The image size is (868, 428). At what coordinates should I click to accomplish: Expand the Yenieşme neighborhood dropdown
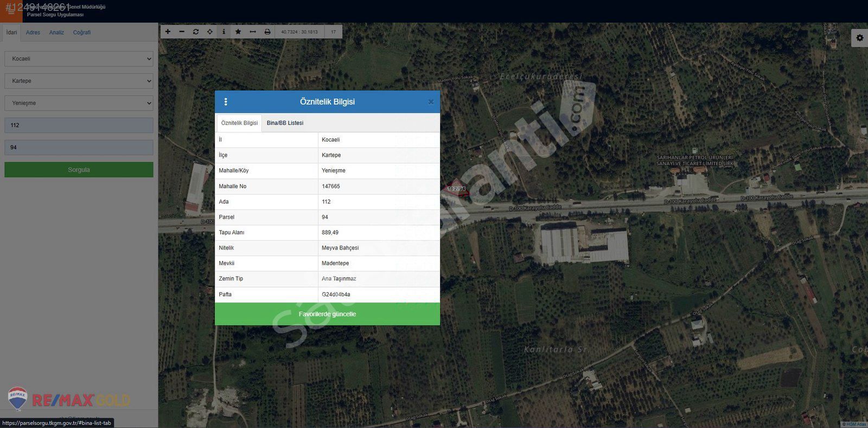tap(79, 103)
